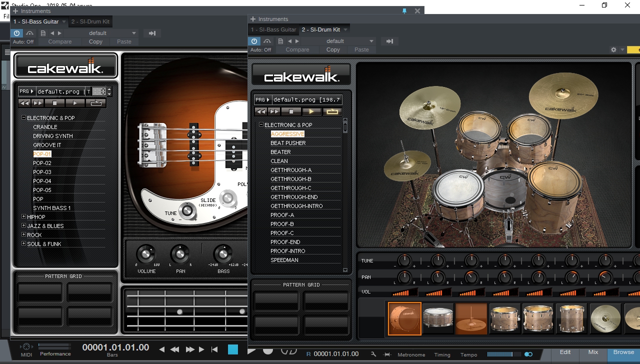Image resolution: width=640 pixels, height=364 pixels.
Task: Click the toggle switch next to the output meter
Action: (528, 353)
